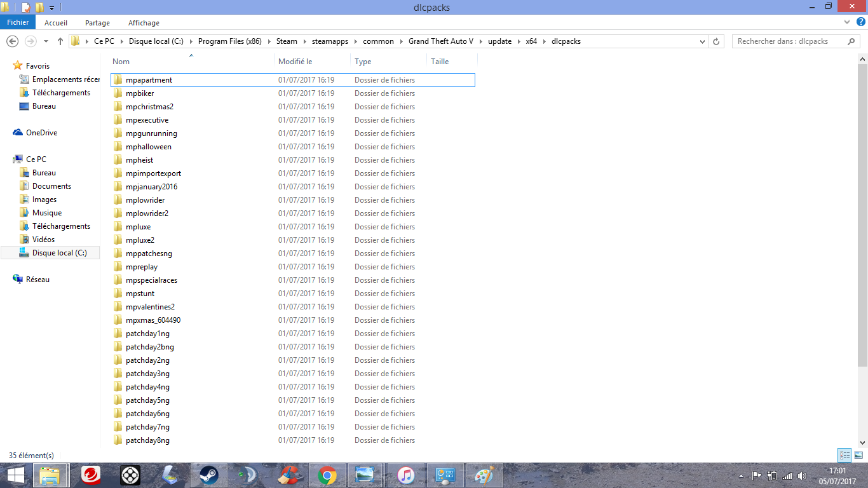Click steamapps in the address breadcrumb

pyautogui.click(x=330, y=41)
